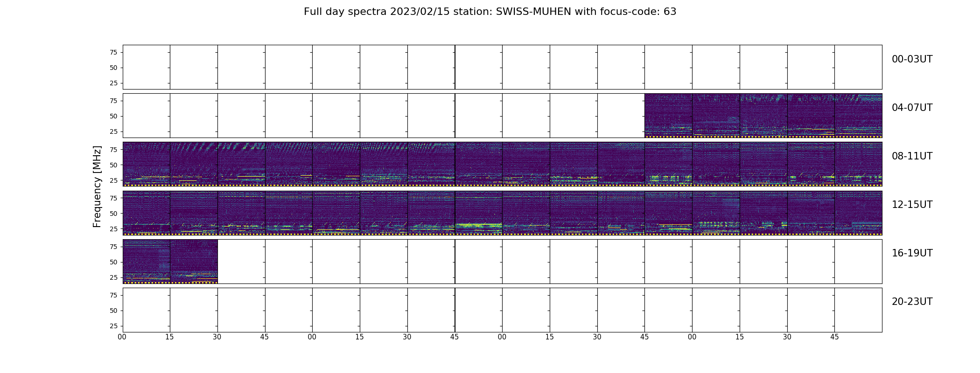Click the second spectrogram panel in 16-19UT row
This screenshot has width=980, height=373.
194,261
